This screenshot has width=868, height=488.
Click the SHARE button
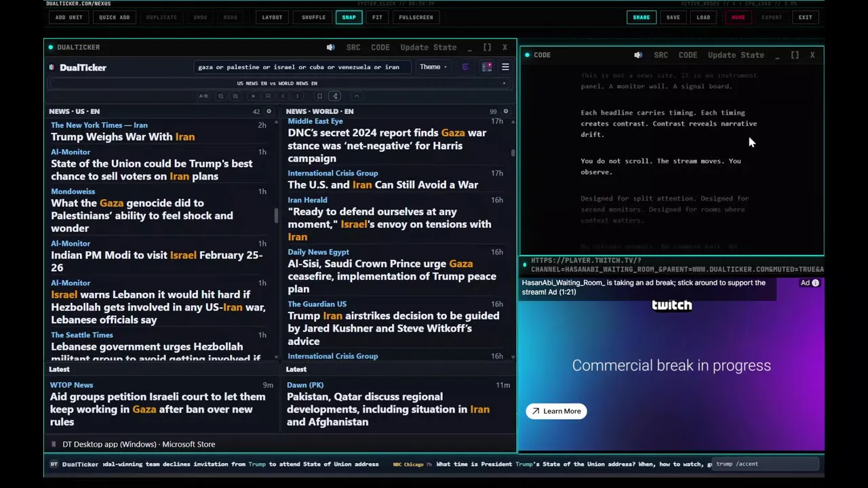[x=641, y=17]
